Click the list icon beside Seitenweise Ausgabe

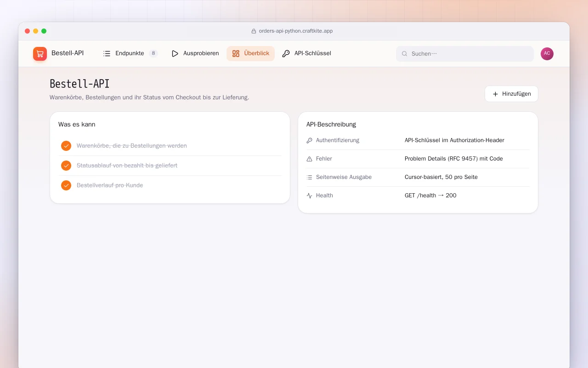click(309, 177)
